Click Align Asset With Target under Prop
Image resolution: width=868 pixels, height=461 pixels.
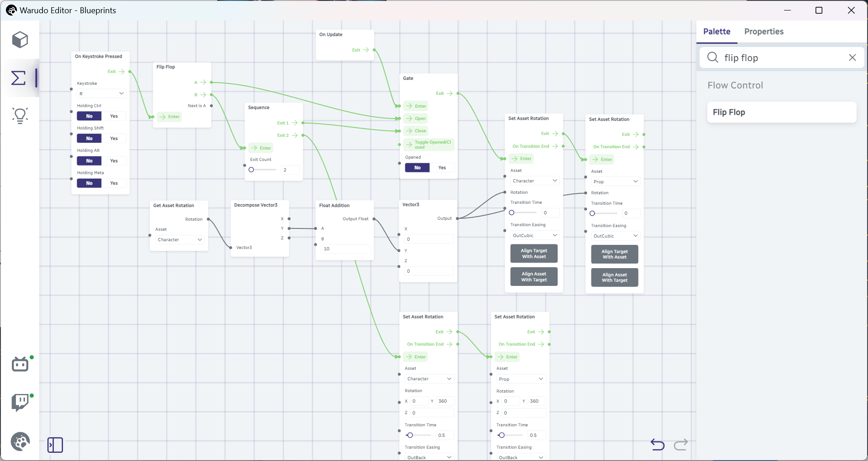[x=615, y=278]
